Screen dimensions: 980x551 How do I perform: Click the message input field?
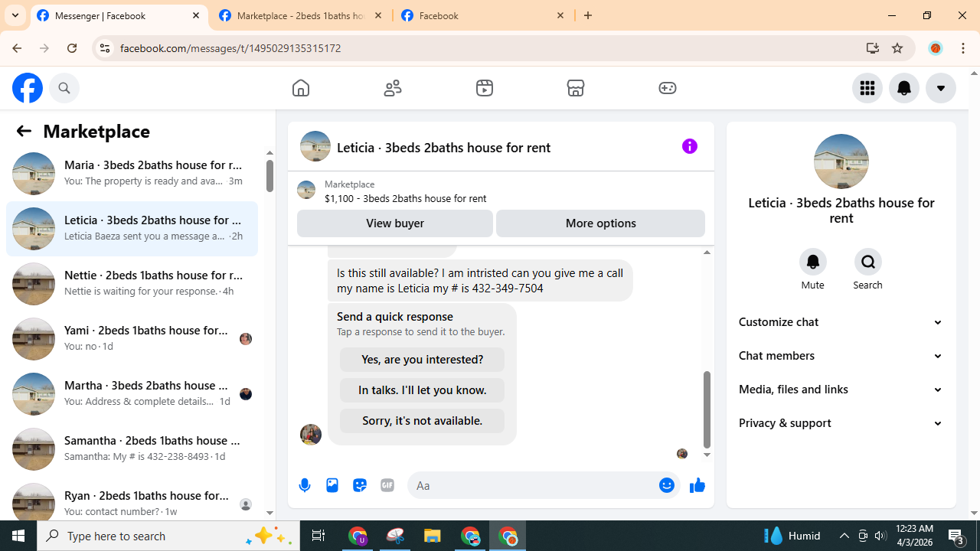click(x=533, y=485)
